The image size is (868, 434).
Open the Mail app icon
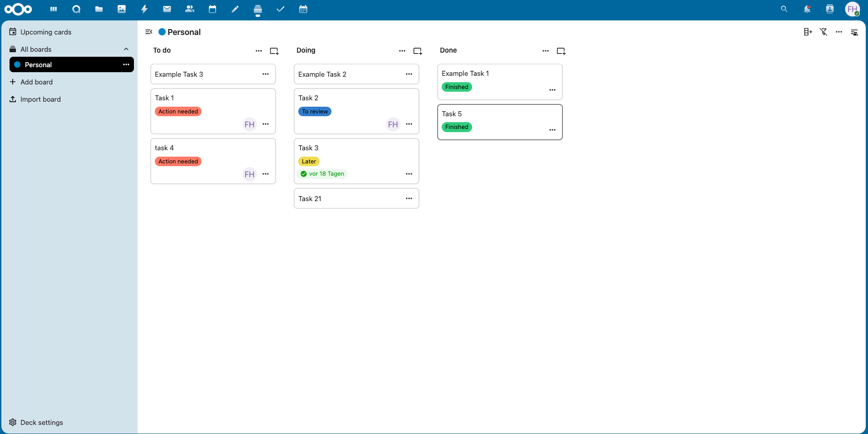click(x=167, y=9)
